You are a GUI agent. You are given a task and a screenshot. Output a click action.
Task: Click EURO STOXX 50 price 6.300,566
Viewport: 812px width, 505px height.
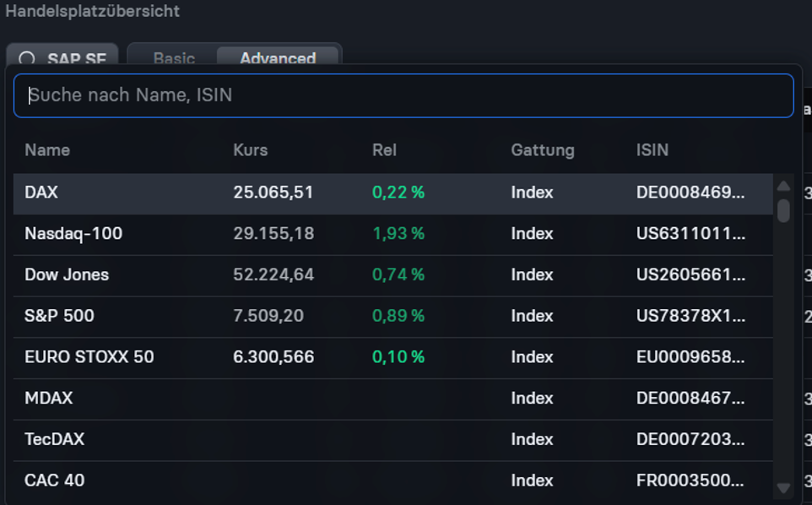tap(273, 357)
